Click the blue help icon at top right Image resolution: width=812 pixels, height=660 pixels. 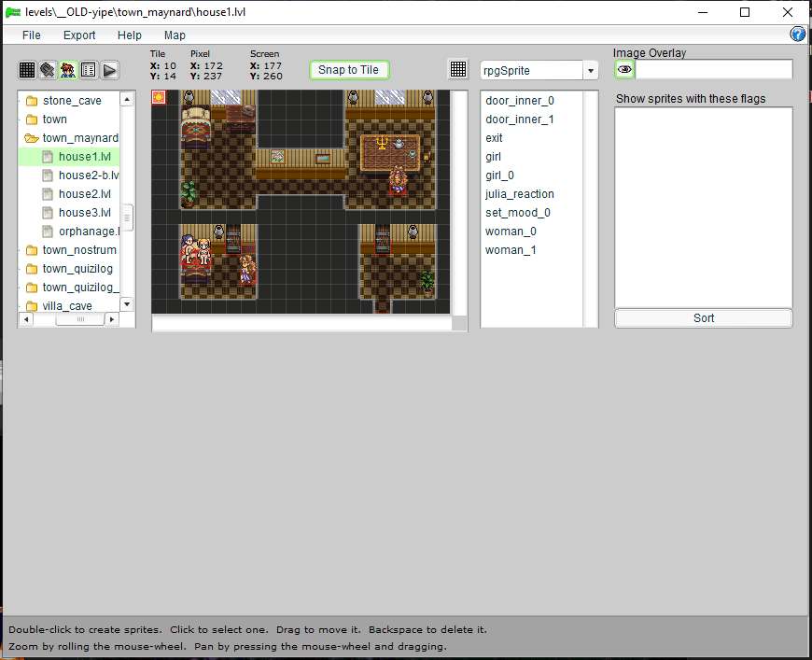[x=798, y=35]
